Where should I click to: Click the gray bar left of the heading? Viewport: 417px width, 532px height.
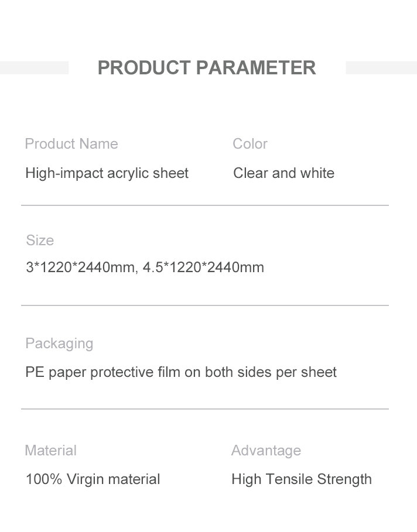click(34, 67)
